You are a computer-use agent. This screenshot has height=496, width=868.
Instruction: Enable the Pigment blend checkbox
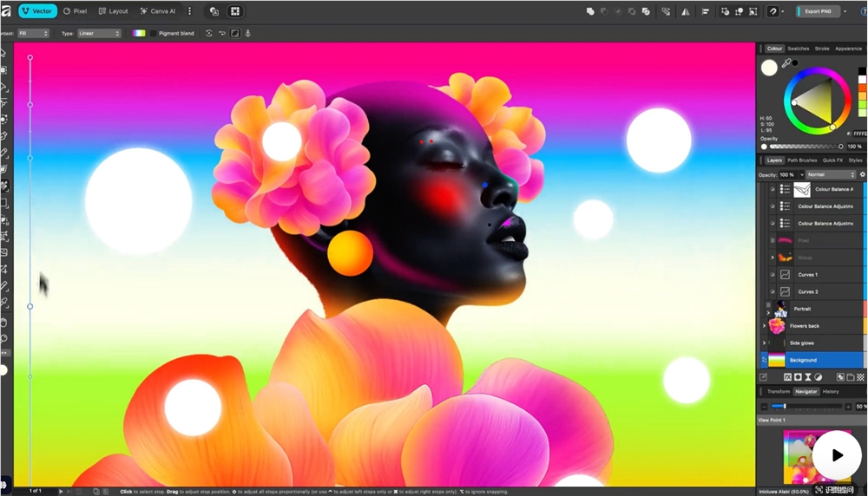(x=154, y=33)
